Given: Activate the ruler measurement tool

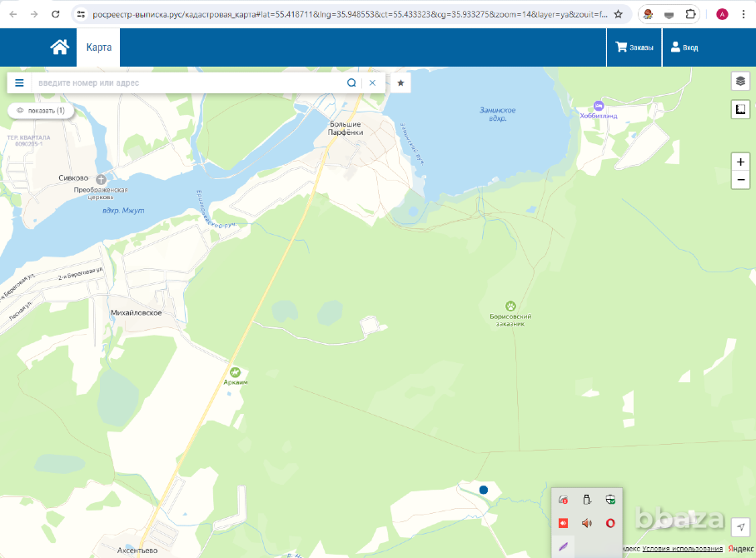Looking at the screenshot, I should click(x=740, y=109).
